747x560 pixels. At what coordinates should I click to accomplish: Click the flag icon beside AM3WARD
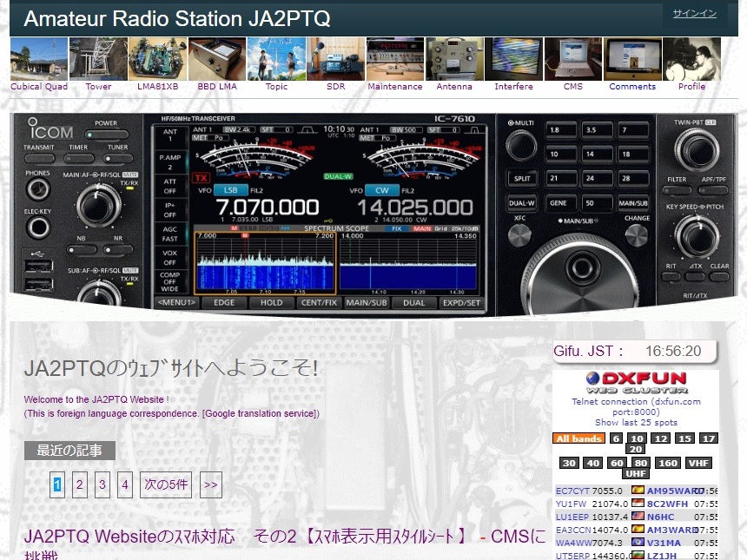pyautogui.click(x=638, y=529)
